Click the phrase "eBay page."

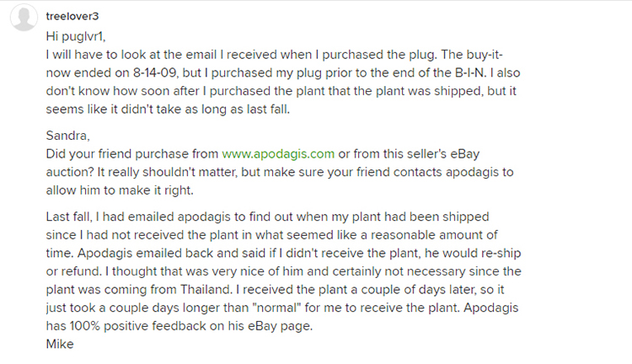click(x=280, y=326)
